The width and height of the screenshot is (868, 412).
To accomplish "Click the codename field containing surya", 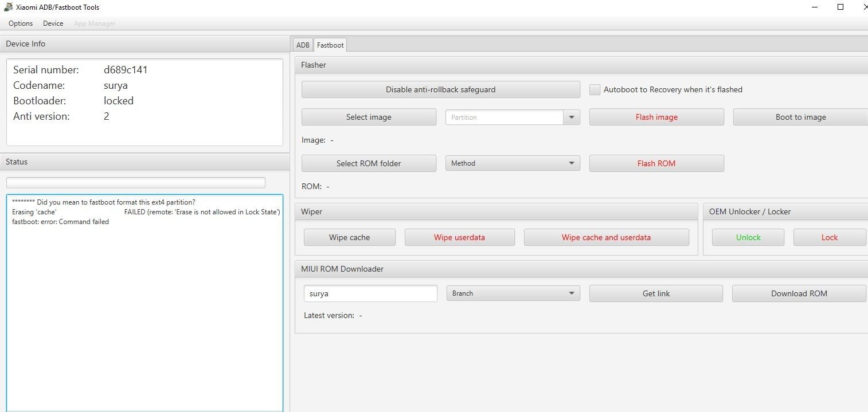I will (x=370, y=293).
